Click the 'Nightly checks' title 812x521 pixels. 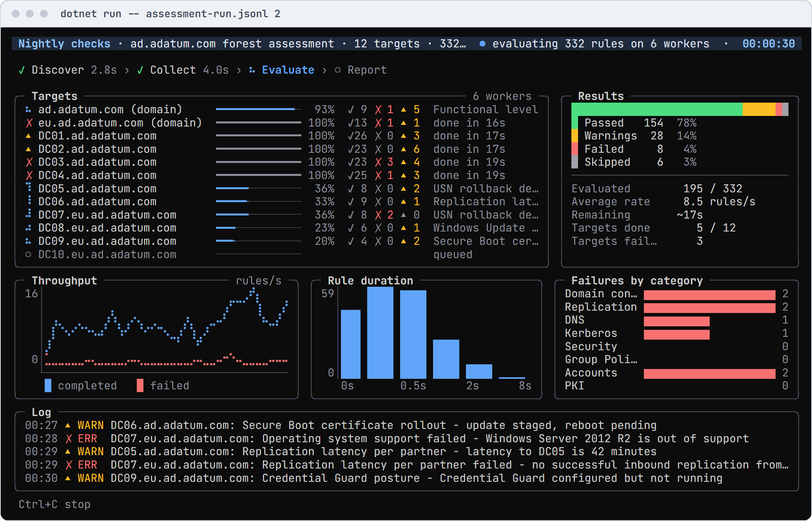coord(65,44)
